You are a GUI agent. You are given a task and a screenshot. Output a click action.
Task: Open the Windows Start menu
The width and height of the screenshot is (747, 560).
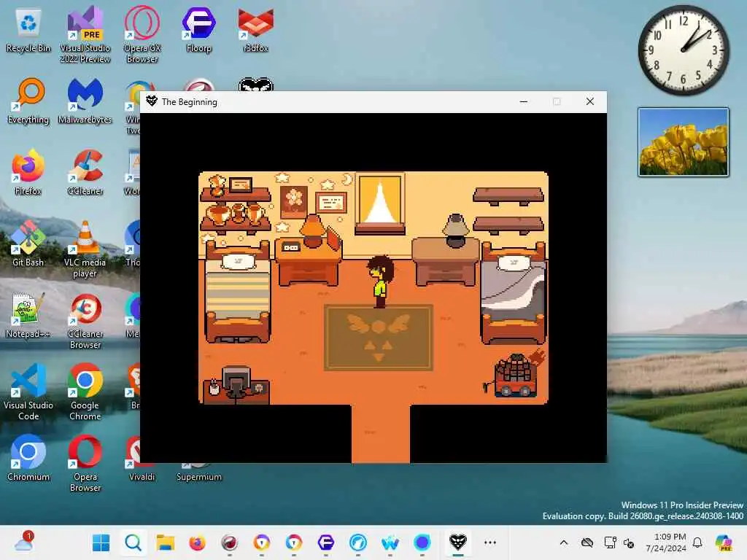click(101, 542)
